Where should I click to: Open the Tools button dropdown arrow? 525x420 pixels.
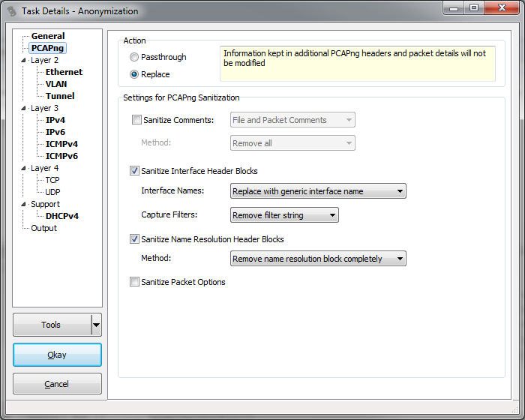(x=96, y=325)
